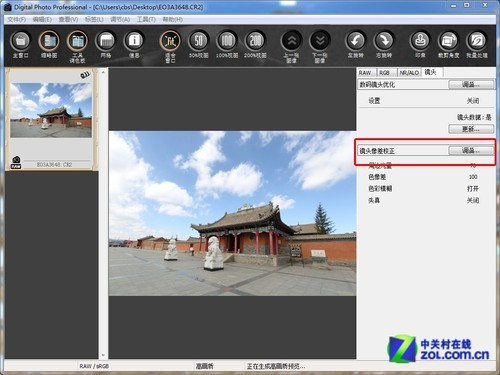
Task: Click the 失真 value 关闭
Action: click(x=473, y=200)
